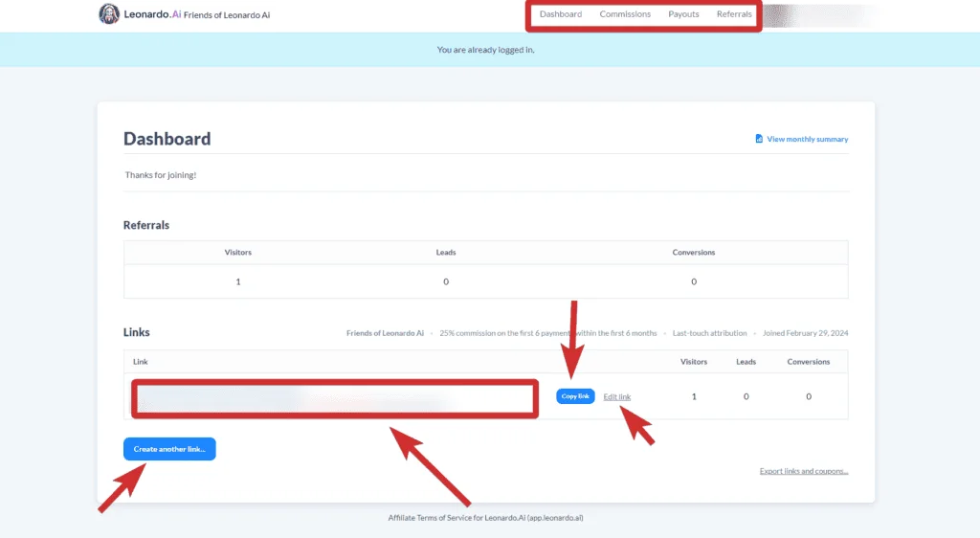Click Conversions value 0 in Links row
Image resolution: width=980 pixels, height=538 pixels.
tap(808, 396)
